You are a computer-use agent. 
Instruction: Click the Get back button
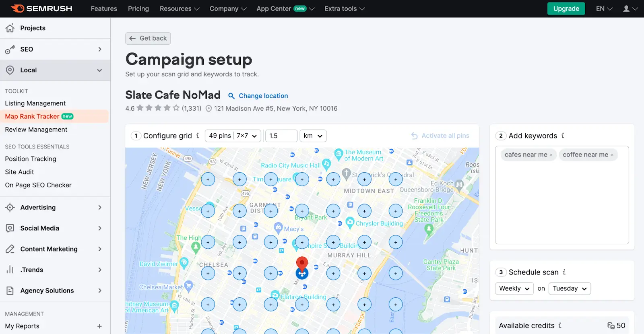[148, 38]
